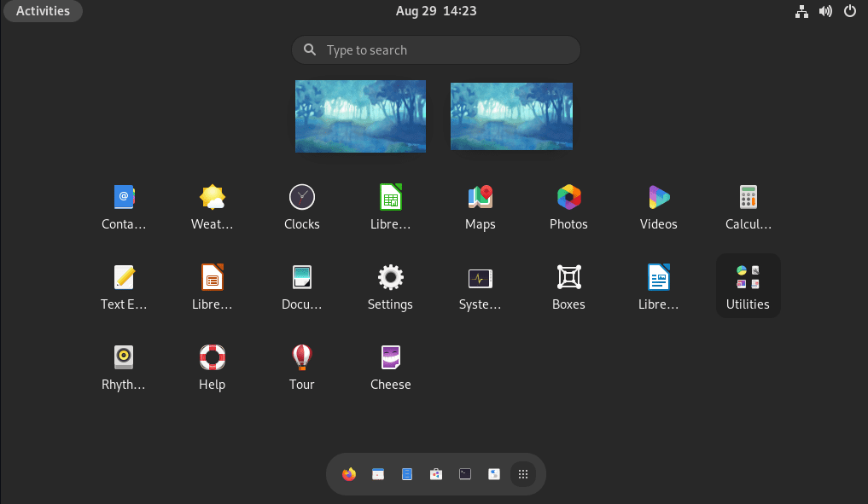Launch the System Monitor app
868x504 pixels.
pos(480,287)
